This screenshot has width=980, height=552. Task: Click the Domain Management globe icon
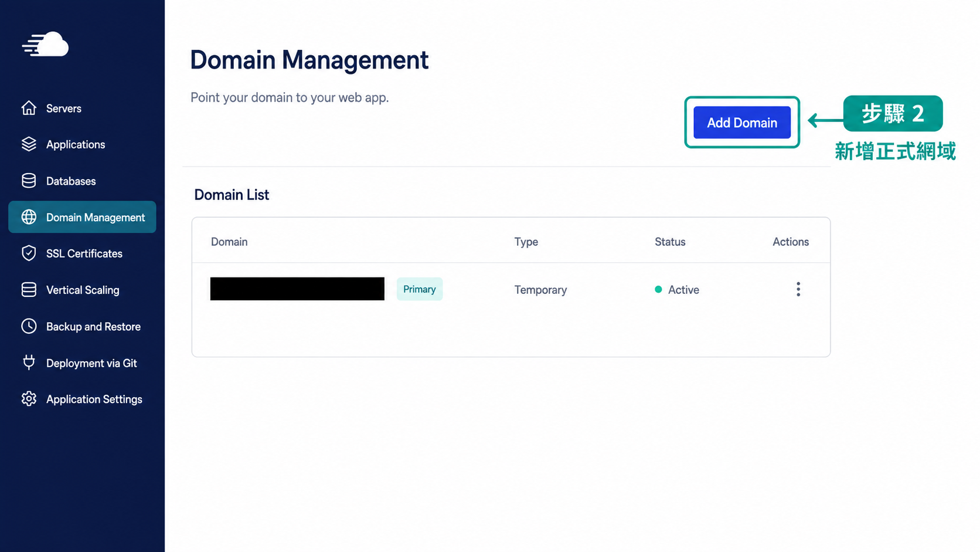[x=29, y=217]
